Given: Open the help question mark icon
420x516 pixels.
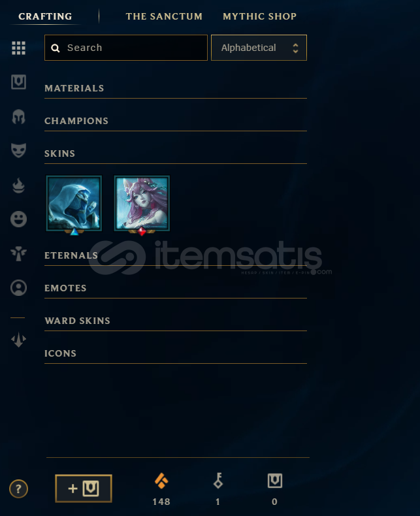Looking at the screenshot, I should [x=18, y=489].
